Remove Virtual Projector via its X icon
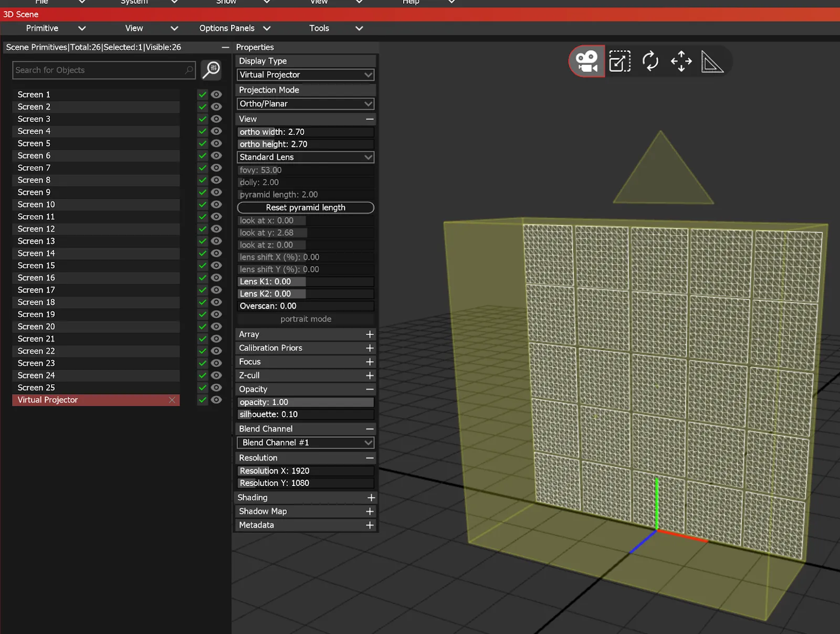Screen dimensions: 840x634 coord(172,400)
